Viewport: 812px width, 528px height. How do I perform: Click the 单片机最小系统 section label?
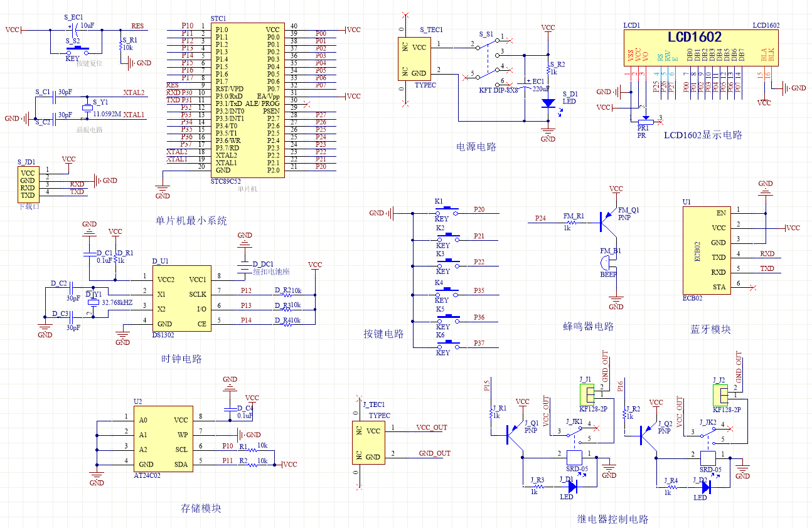point(191,221)
